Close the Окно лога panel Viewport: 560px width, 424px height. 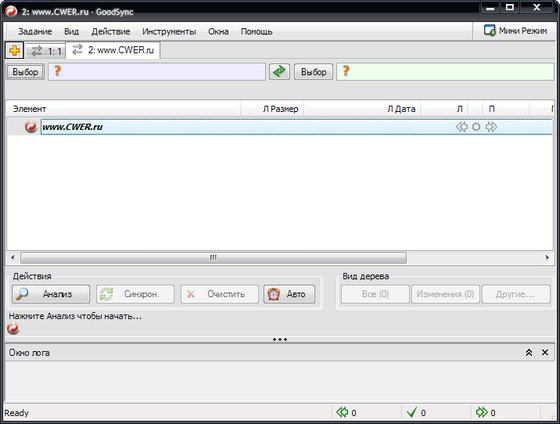545,353
